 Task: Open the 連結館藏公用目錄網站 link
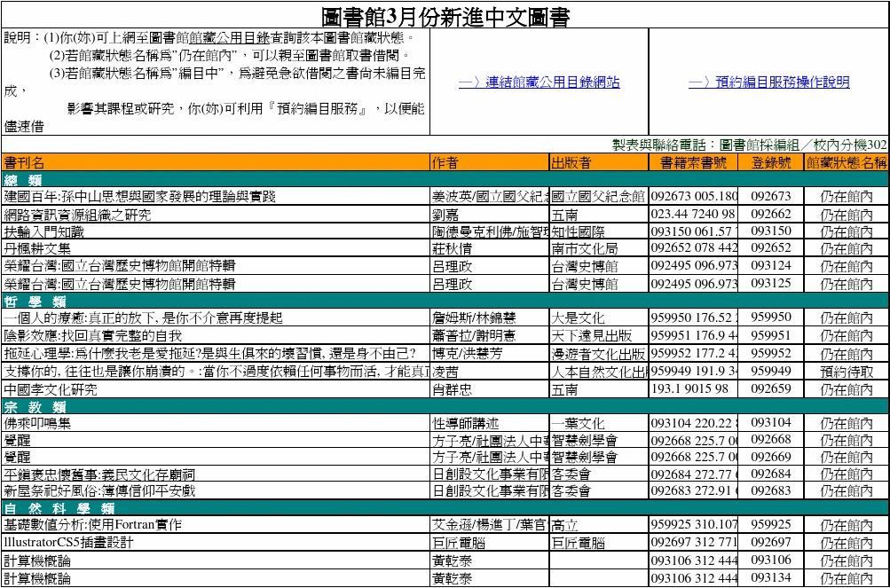[540, 82]
